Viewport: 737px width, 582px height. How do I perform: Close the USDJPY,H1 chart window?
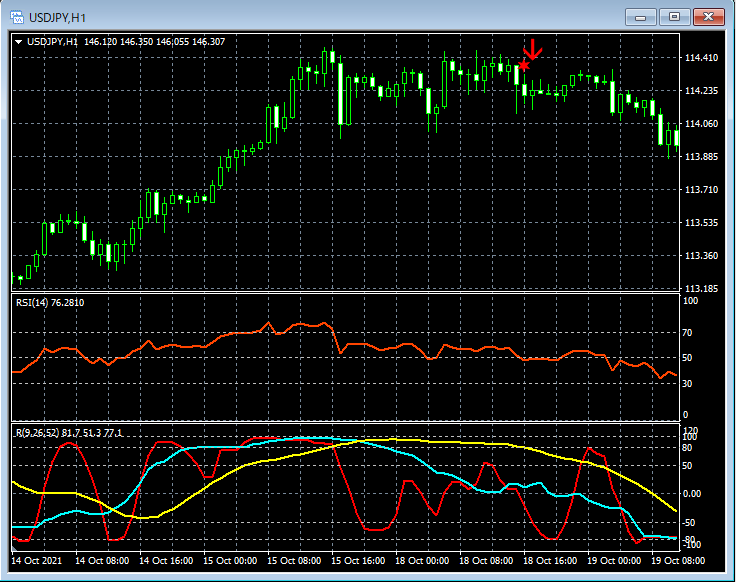click(x=710, y=17)
